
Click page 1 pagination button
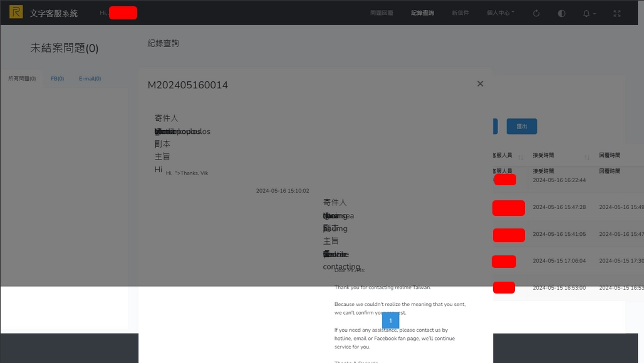390,320
